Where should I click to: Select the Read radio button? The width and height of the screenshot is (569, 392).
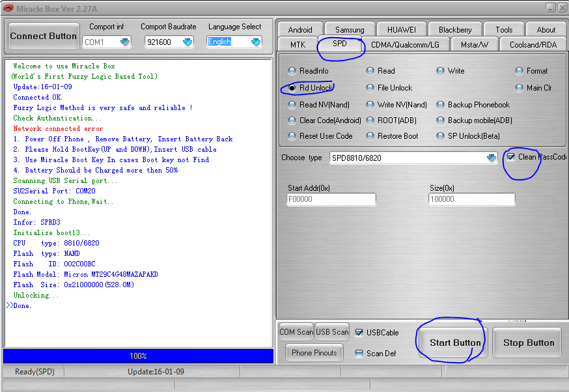pos(370,71)
